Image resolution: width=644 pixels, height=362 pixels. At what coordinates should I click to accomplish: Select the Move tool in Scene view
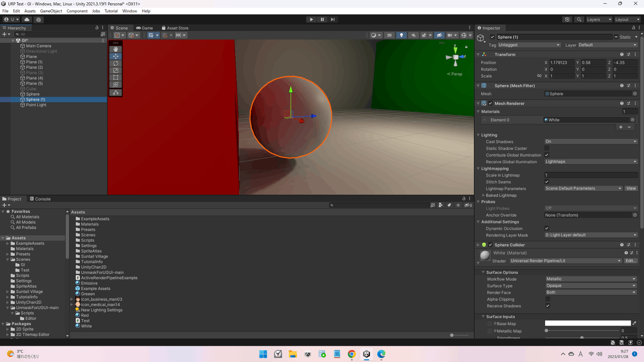[115, 56]
